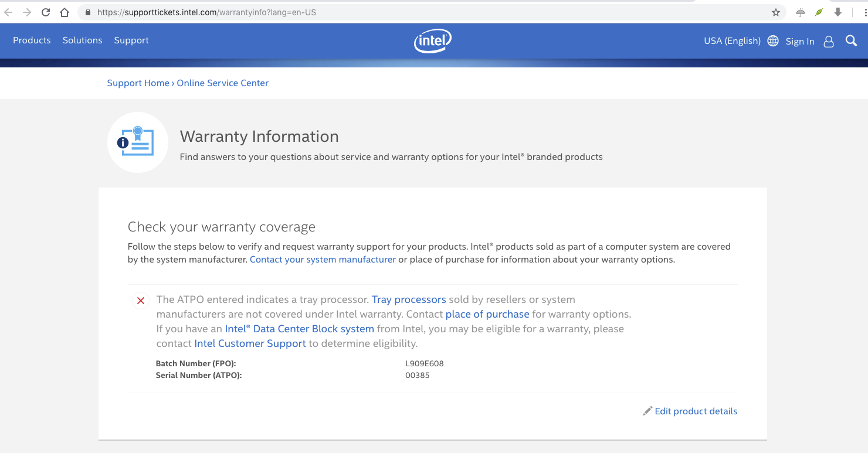868x453 pixels.
Task: Click the browser address bar URL
Action: click(x=206, y=12)
